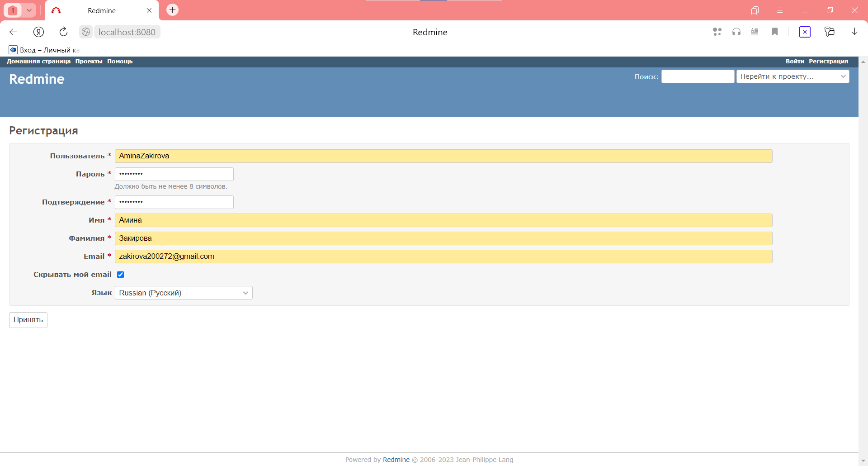
Task: Expand tab group dropdown chevron
Action: pos(29,10)
